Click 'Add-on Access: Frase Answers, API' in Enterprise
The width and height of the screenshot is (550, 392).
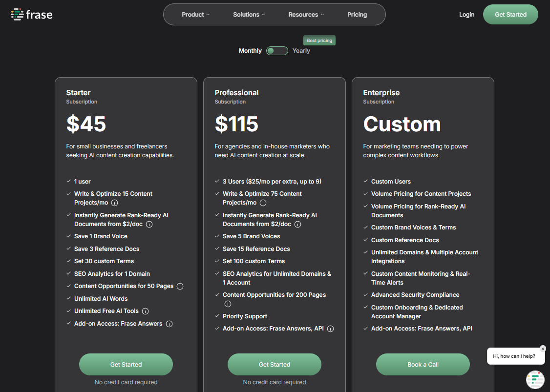(422, 329)
